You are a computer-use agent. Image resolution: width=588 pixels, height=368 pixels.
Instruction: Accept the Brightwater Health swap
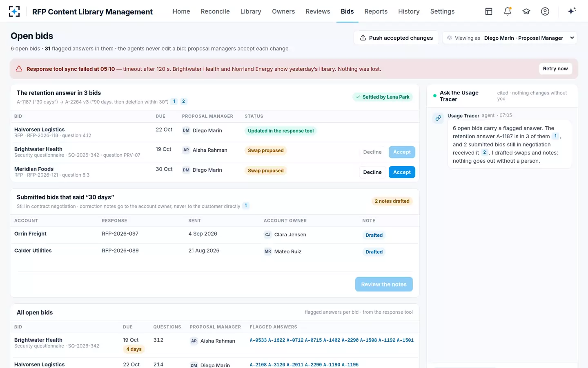402,152
